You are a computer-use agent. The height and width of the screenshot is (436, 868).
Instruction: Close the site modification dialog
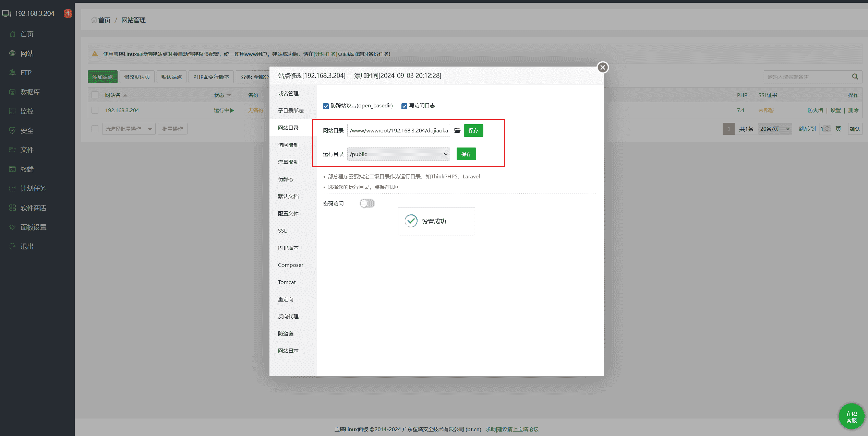(x=602, y=67)
